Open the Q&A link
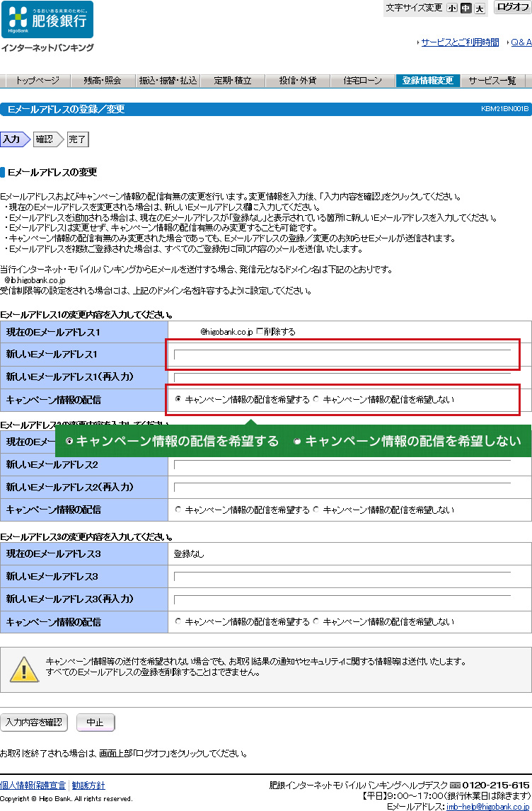 (x=521, y=42)
